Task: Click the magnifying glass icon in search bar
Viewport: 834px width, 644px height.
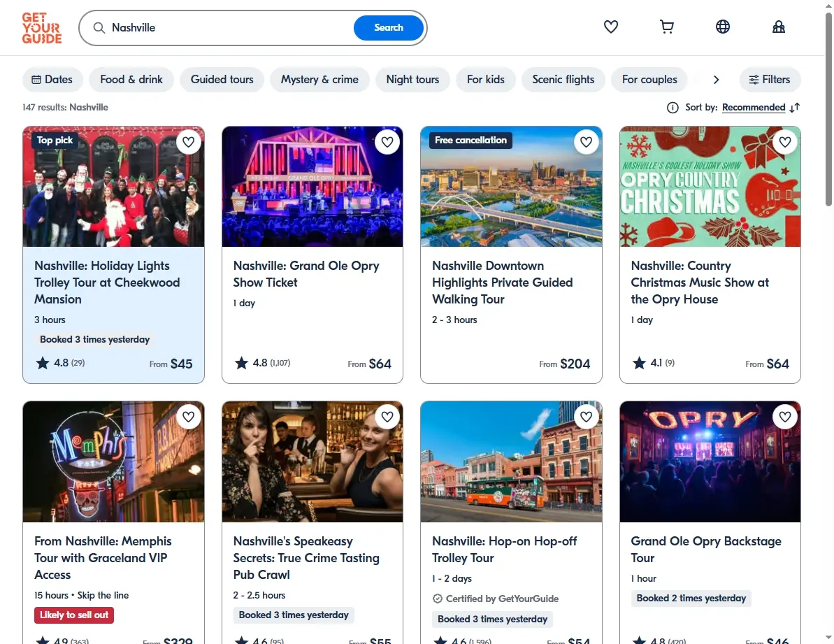Action: 99,28
